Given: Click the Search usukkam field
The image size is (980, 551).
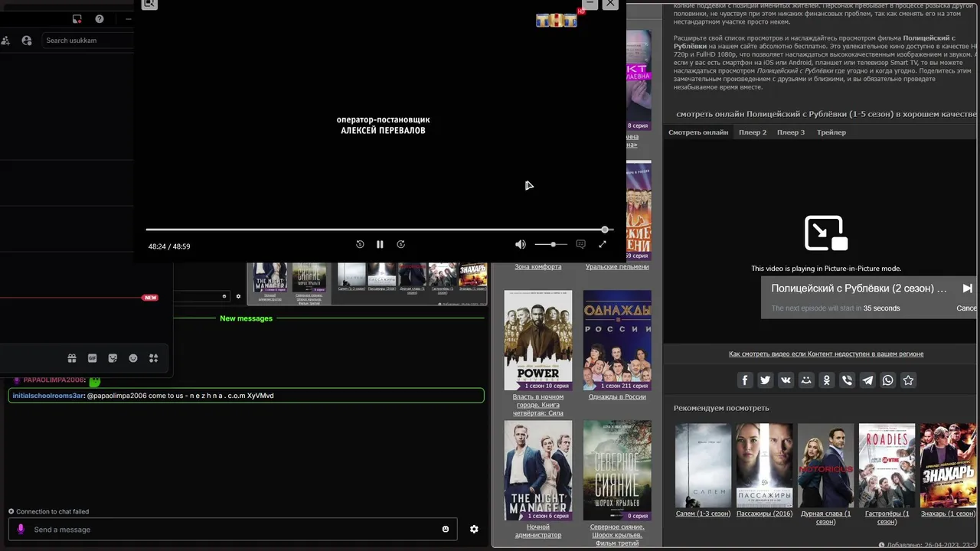Looking at the screenshot, I should (88, 41).
